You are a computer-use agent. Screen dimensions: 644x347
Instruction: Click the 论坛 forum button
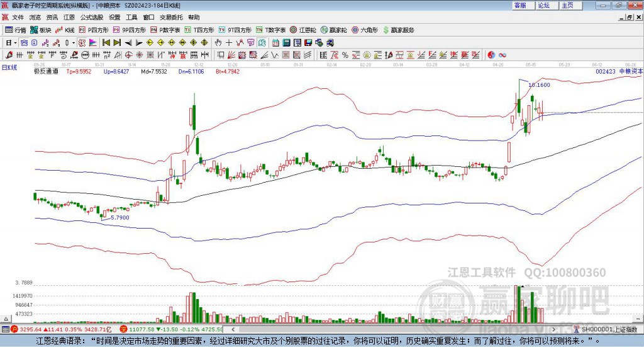[547, 5]
